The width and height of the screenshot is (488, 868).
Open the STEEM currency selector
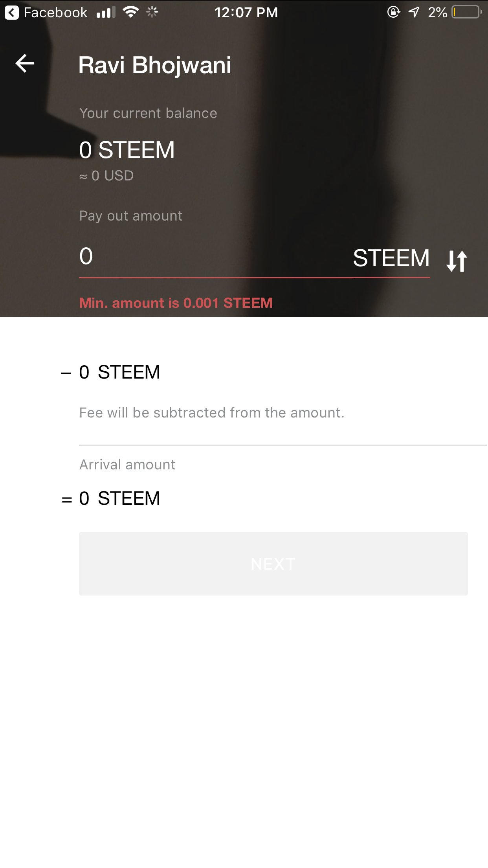[391, 258]
